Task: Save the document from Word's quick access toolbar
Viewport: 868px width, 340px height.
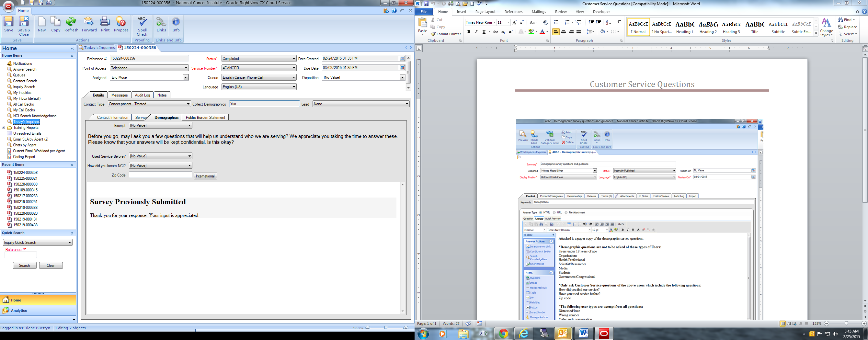Action: click(x=426, y=4)
